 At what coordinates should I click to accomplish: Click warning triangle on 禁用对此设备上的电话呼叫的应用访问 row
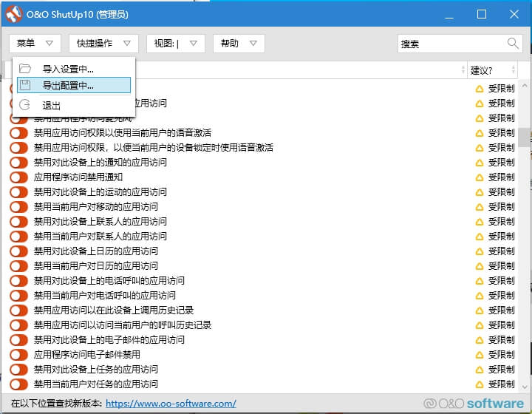479,281
